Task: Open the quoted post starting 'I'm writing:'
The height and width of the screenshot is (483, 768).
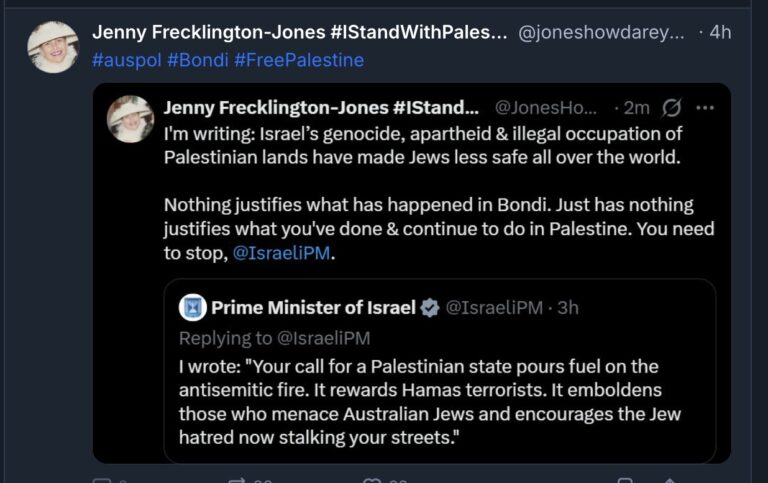Action: [x=440, y=180]
